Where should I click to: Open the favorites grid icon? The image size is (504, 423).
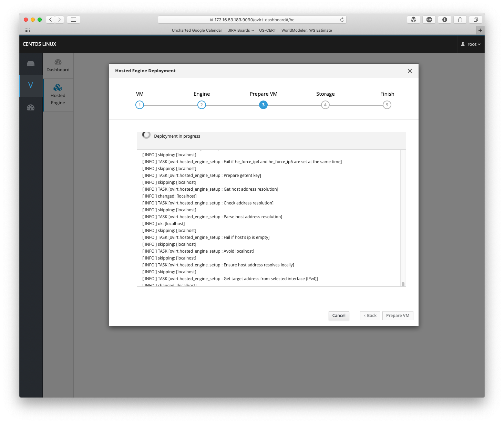[27, 30]
